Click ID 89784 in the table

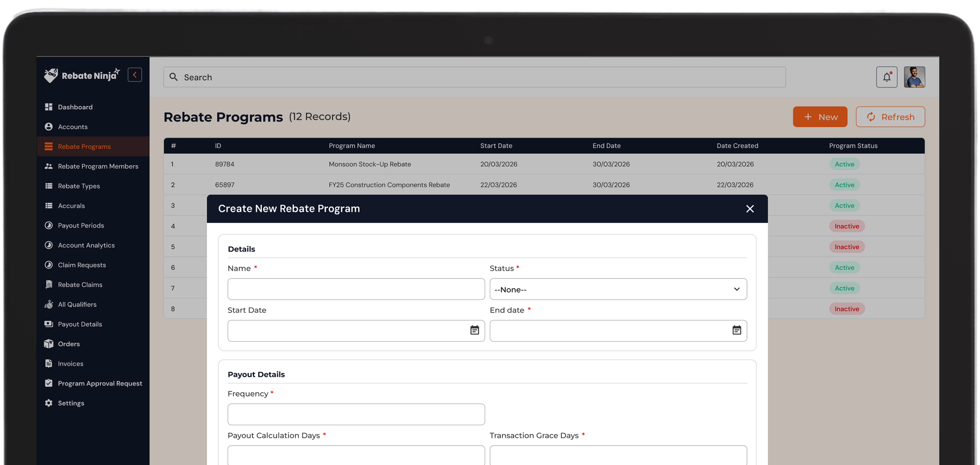[x=225, y=164]
